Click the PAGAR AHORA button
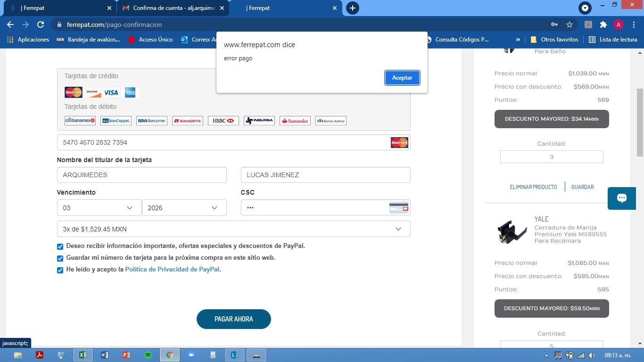This screenshot has width=644, height=362. point(234,319)
